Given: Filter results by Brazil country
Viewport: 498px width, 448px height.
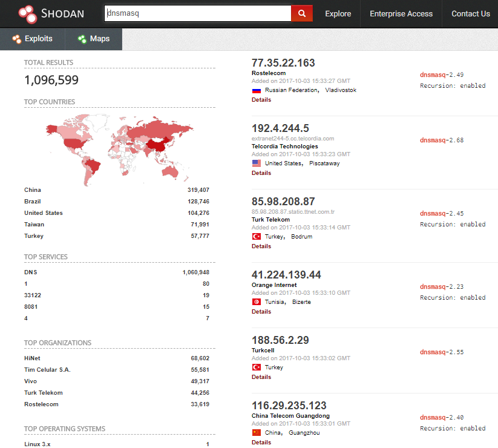Looking at the screenshot, I should pos(33,202).
